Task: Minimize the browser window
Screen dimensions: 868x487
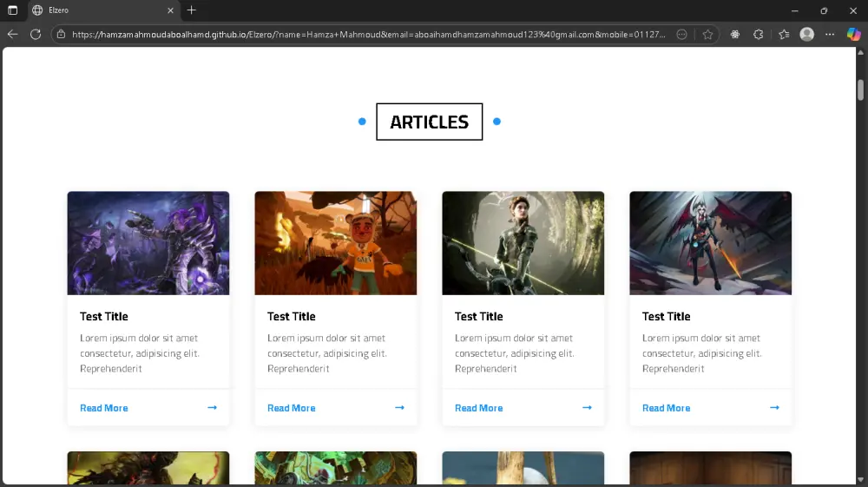Action: point(794,10)
